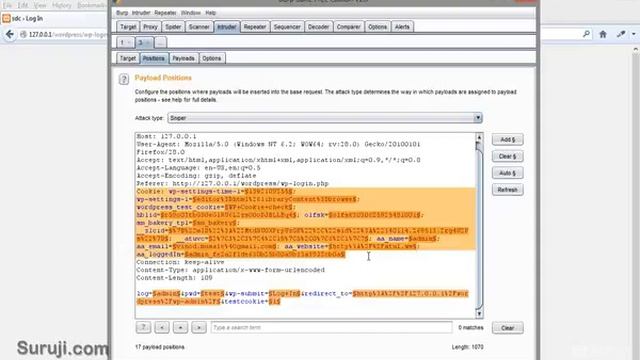Switch to the Comparer tab
The image size is (640, 360).
tap(348, 27)
